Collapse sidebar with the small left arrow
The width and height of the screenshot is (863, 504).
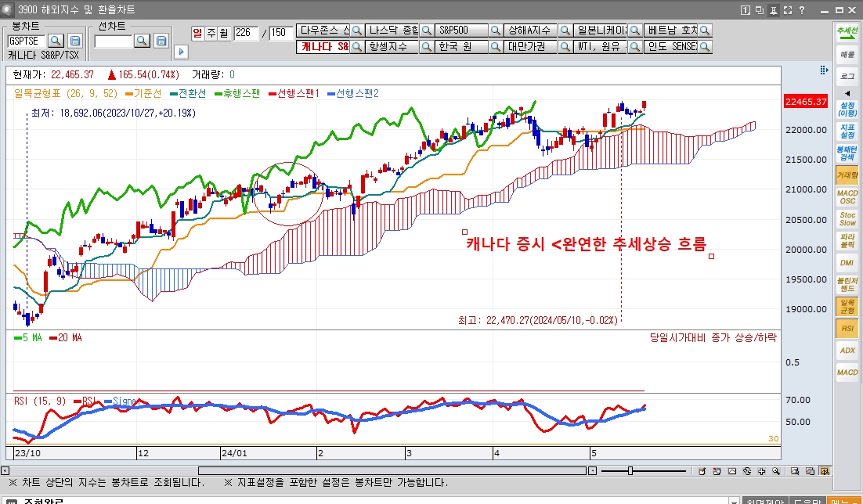click(x=847, y=93)
